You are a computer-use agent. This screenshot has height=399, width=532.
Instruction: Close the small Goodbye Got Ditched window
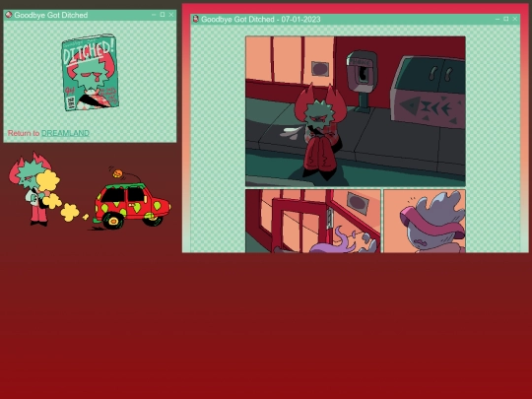tap(171, 15)
